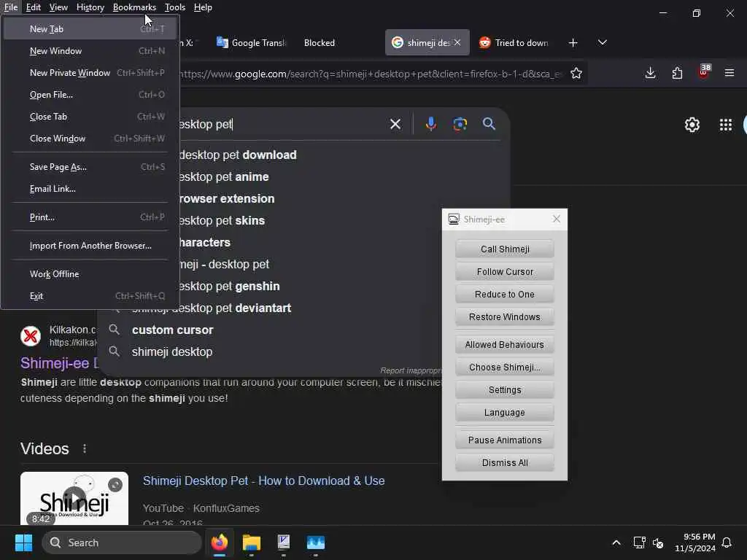The height and width of the screenshot is (560, 747).
Task: Open the History menu
Action: (x=90, y=7)
